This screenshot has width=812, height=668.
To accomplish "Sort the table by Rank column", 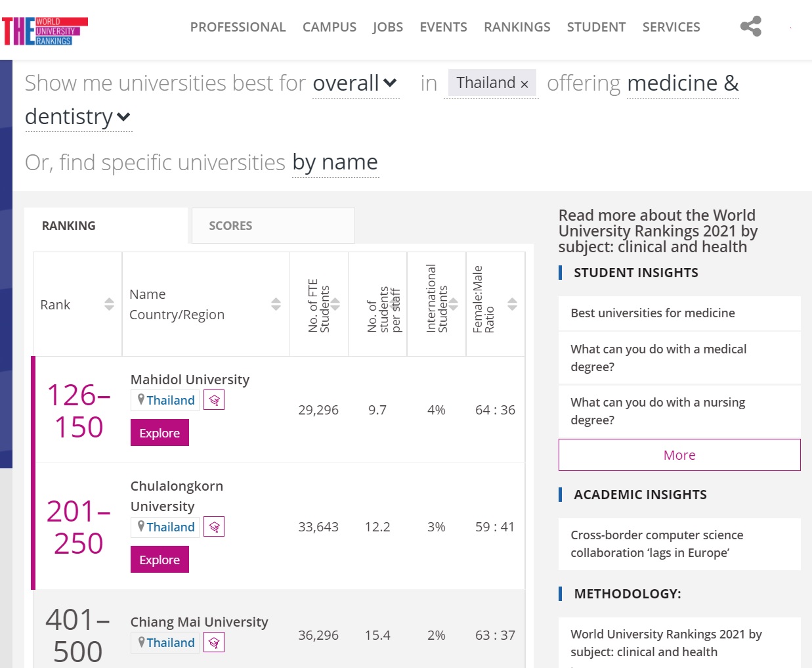I will [109, 304].
